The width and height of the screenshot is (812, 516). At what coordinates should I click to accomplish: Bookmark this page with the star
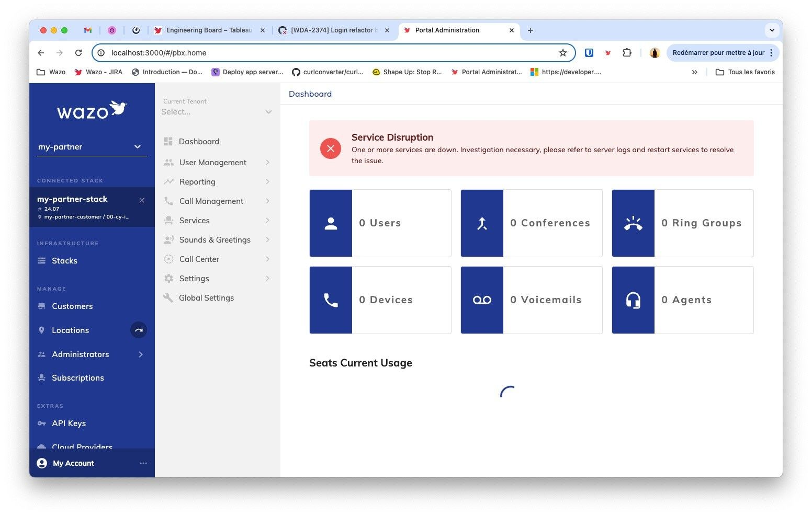(x=563, y=53)
